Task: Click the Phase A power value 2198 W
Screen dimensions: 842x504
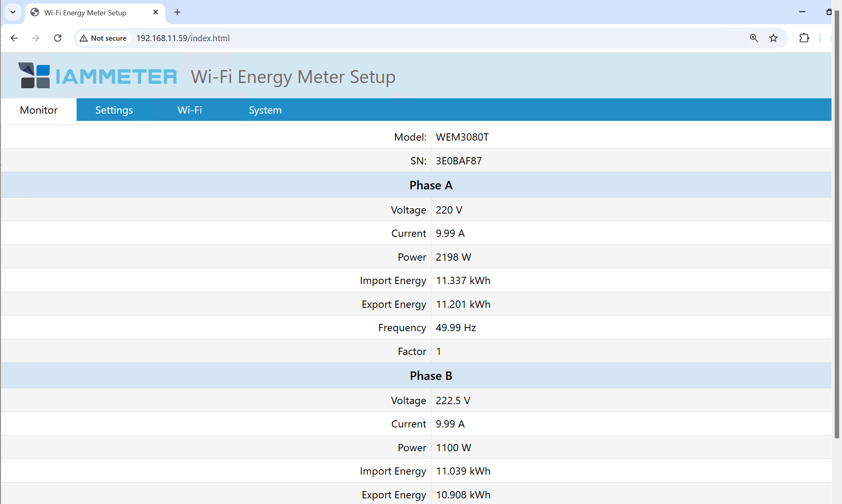Action: tap(453, 257)
